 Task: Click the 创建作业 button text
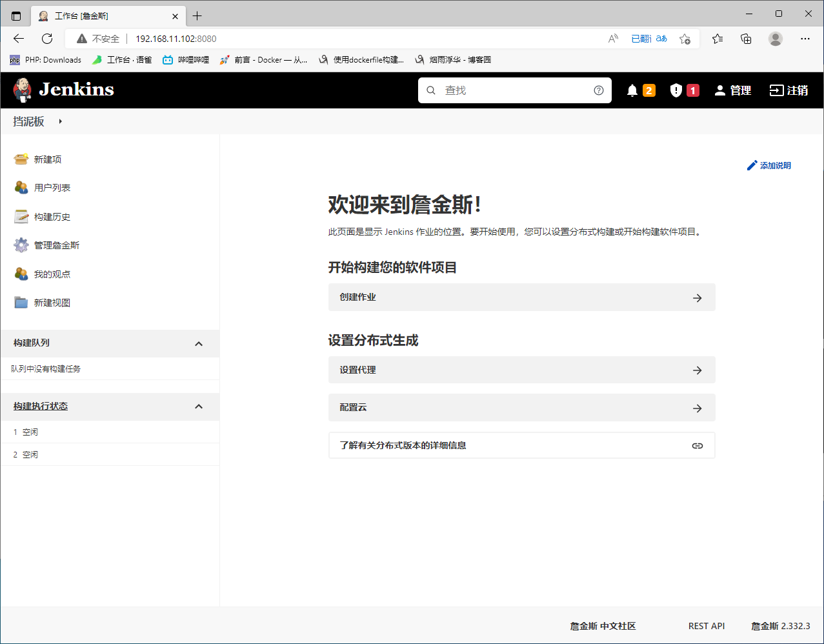(357, 297)
